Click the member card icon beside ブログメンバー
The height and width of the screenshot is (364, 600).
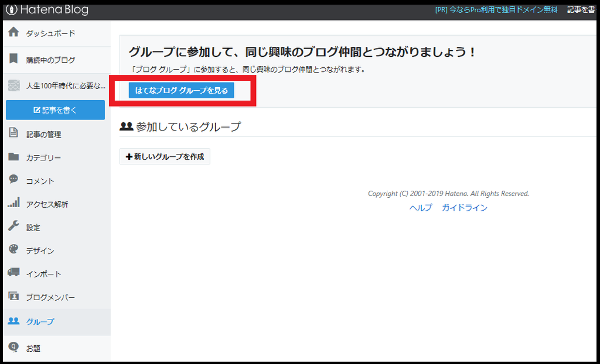tap(13, 296)
